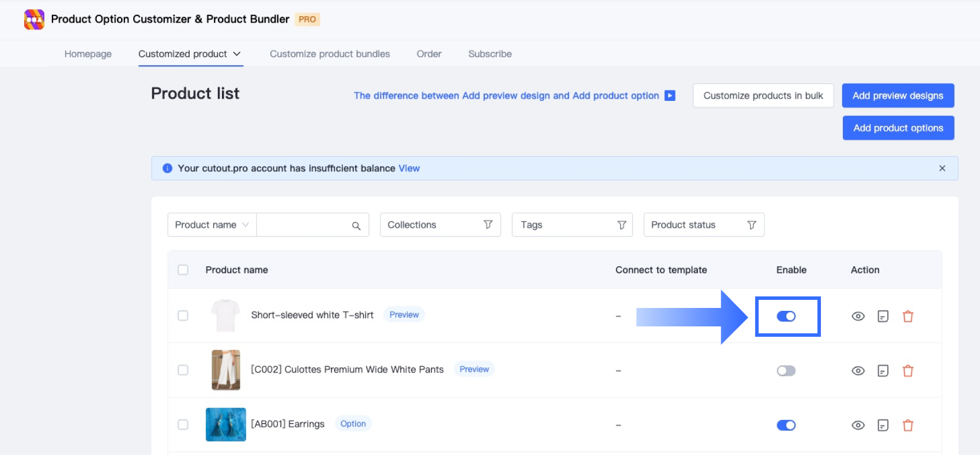The image size is (980, 455).
Task: Click the search magnifier icon
Action: tap(356, 225)
